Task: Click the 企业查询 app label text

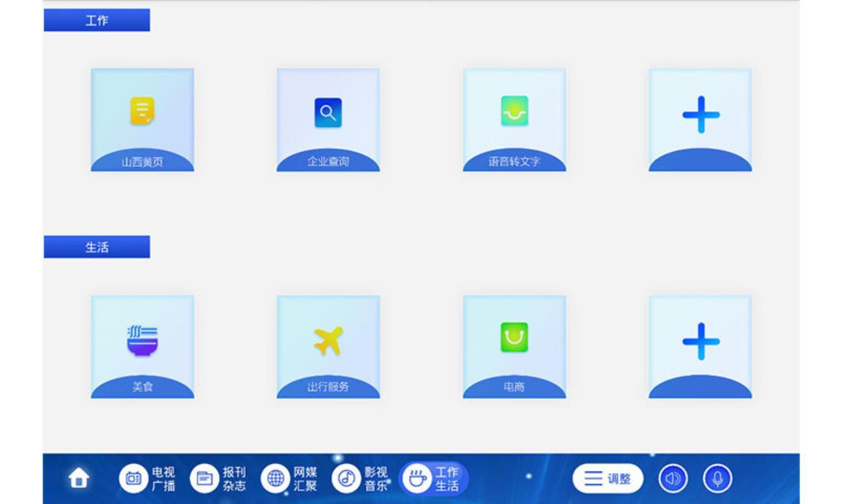Action: click(327, 161)
